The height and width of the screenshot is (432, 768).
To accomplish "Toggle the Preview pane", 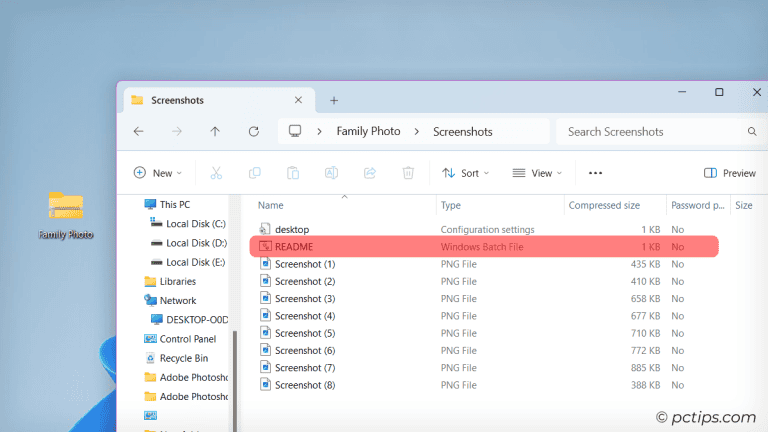I will [730, 173].
